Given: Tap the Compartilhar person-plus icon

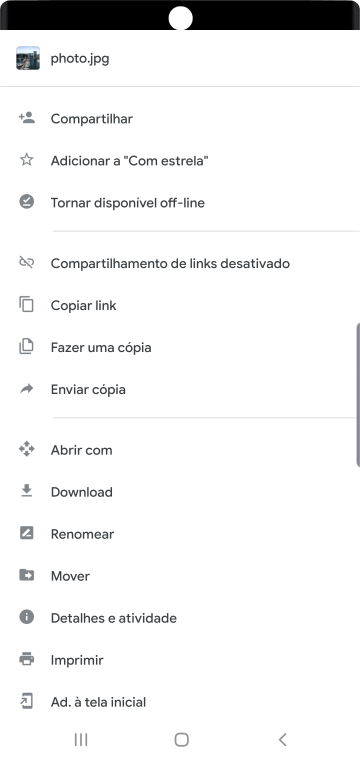Looking at the screenshot, I should (27, 118).
